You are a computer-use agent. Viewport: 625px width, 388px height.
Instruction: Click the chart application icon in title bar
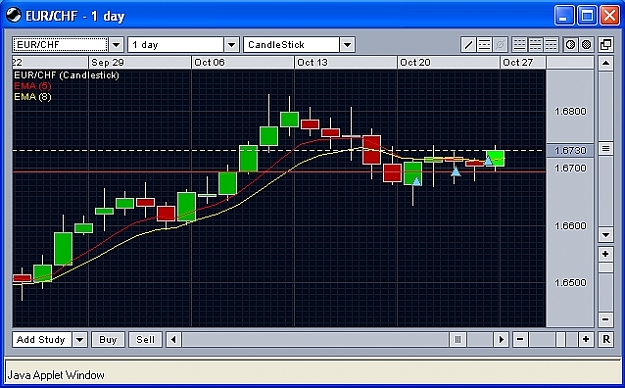click(x=14, y=16)
